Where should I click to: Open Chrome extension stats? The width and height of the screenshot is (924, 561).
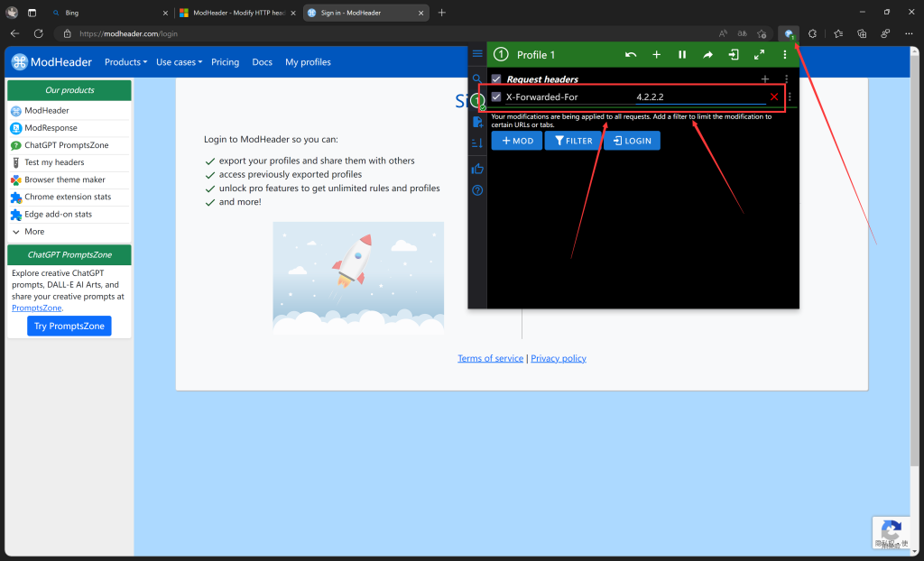pyautogui.click(x=69, y=197)
